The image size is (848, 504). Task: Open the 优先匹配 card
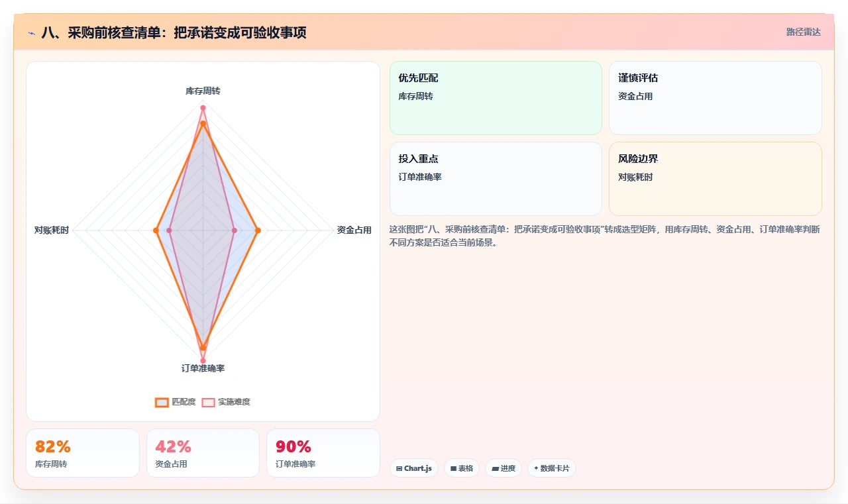(496, 98)
